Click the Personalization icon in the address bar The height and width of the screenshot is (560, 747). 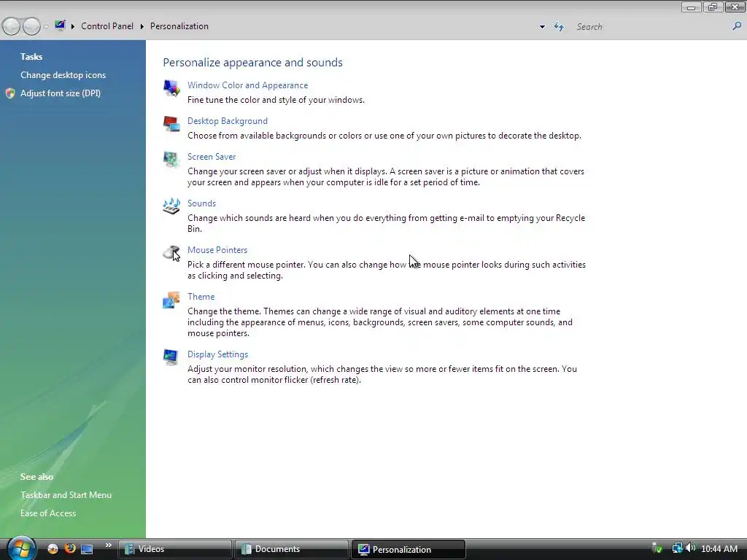pos(60,26)
